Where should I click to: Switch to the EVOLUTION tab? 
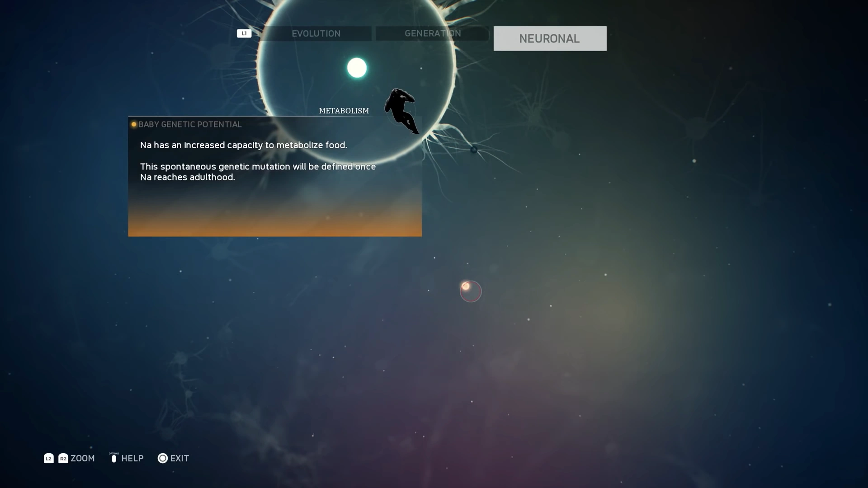(316, 33)
